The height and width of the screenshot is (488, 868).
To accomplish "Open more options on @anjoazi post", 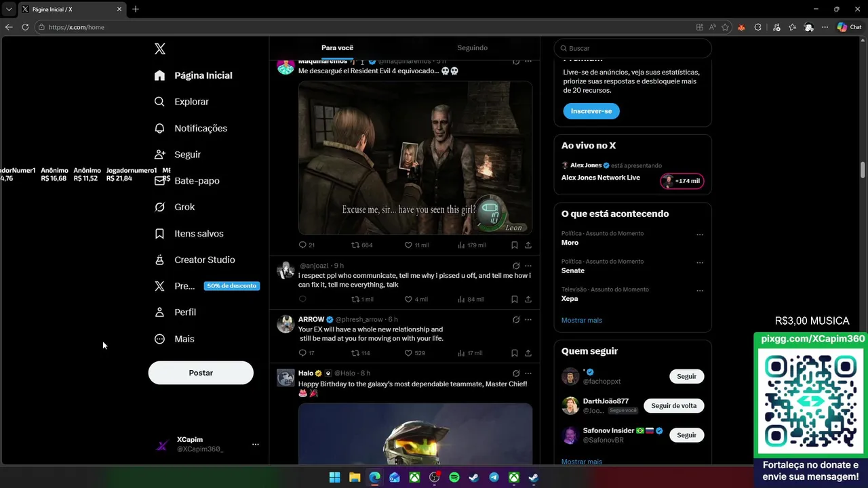I will pyautogui.click(x=528, y=266).
